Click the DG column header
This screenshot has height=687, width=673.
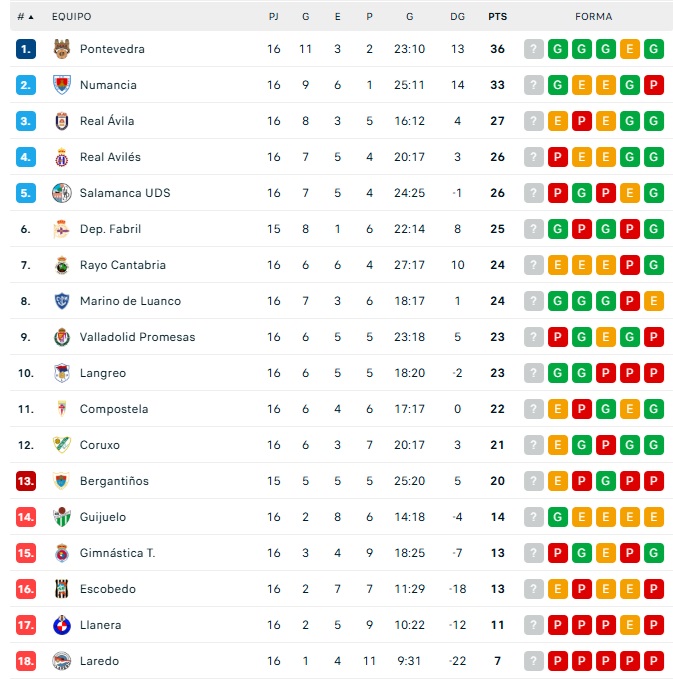[457, 17]
